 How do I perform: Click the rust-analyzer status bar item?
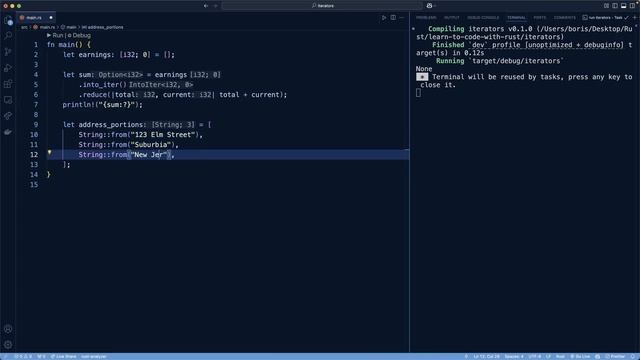click(94, 356)
